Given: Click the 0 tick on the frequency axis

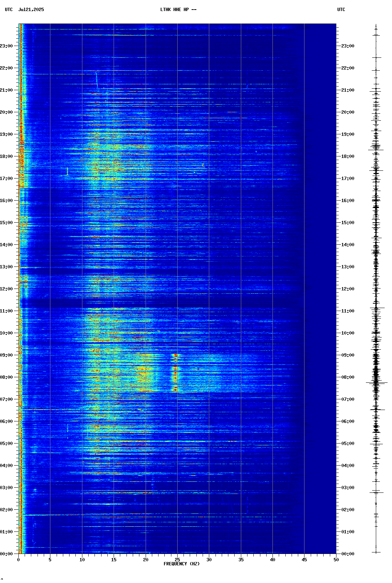Looking at the screenshot, I should point(18,560).
